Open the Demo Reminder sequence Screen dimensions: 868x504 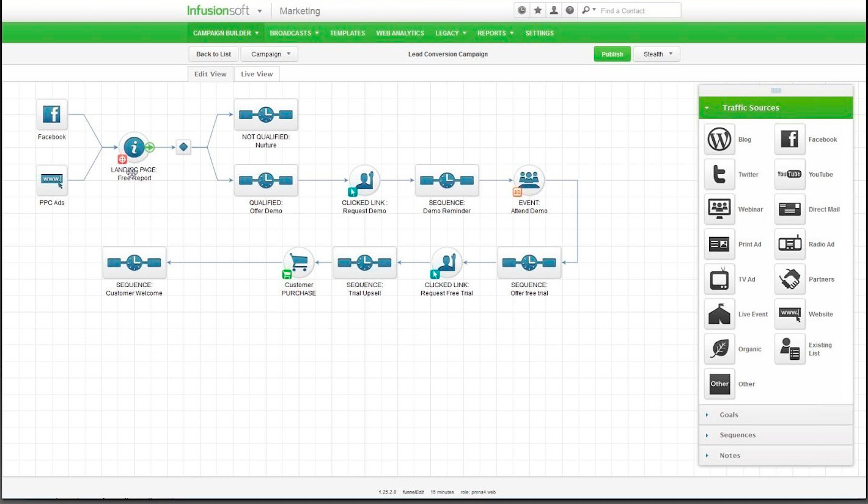coord(447,180)
